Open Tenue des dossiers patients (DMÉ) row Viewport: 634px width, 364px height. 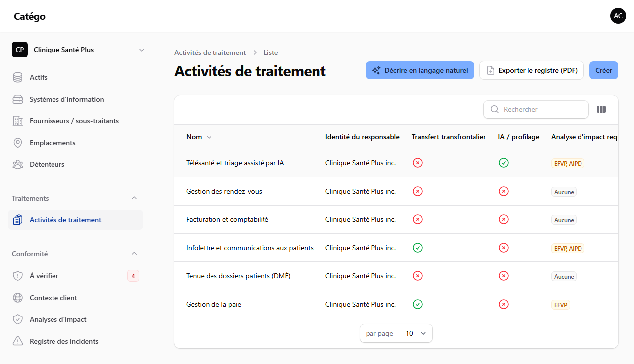point(396,276)
